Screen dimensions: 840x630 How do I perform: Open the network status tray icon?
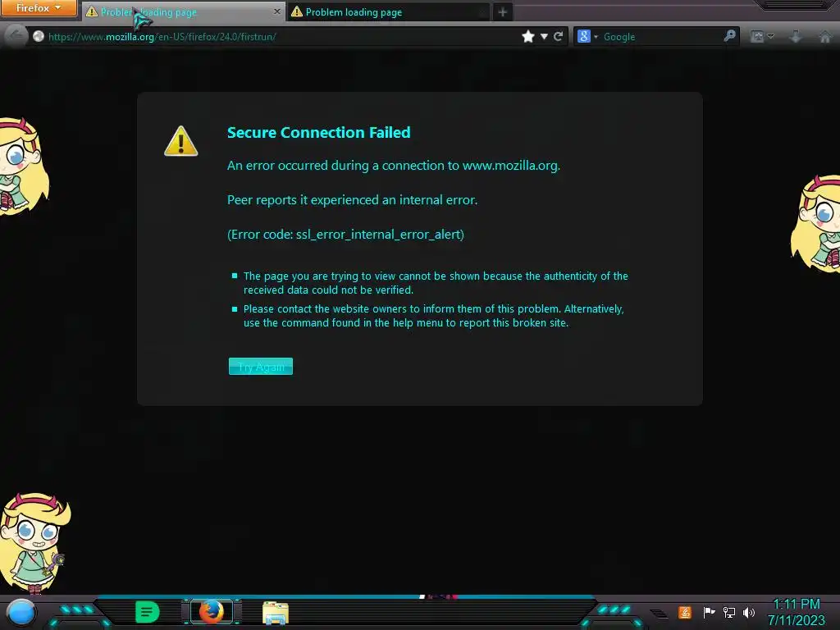pyautogui.click(x=728, y=612)
